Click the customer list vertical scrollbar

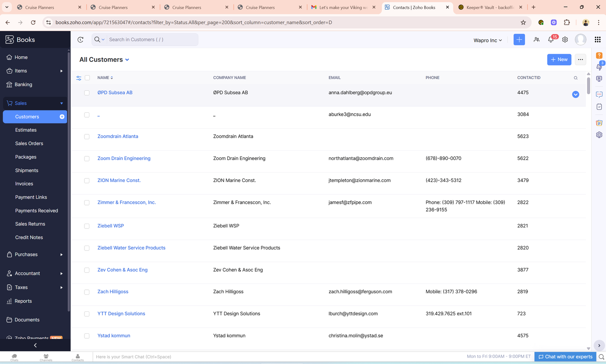(588, 86)
